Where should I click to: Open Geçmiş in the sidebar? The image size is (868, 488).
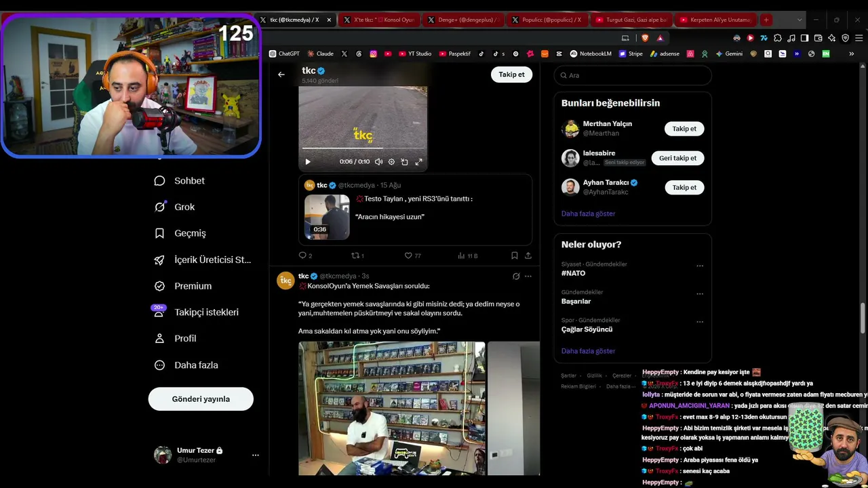click(x=180, y=233)
